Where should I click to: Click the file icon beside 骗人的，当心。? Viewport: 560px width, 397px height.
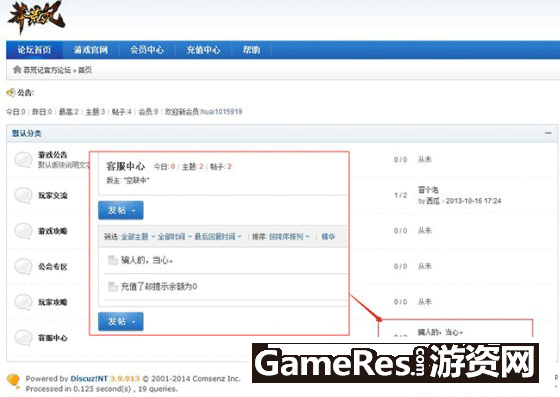[113, 260]
